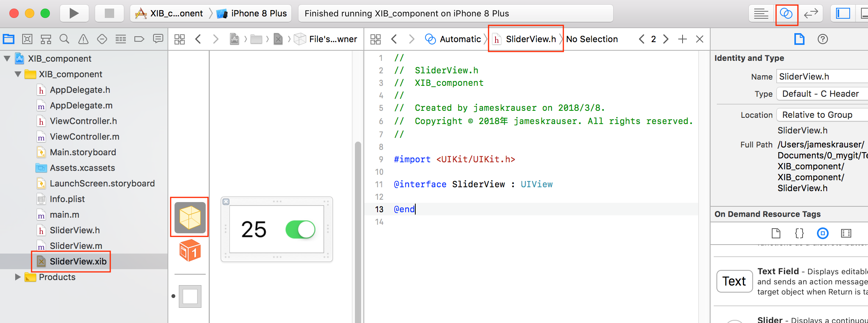868x323 pixels.
Task: Show the version editor
Action: click(811, 14)
